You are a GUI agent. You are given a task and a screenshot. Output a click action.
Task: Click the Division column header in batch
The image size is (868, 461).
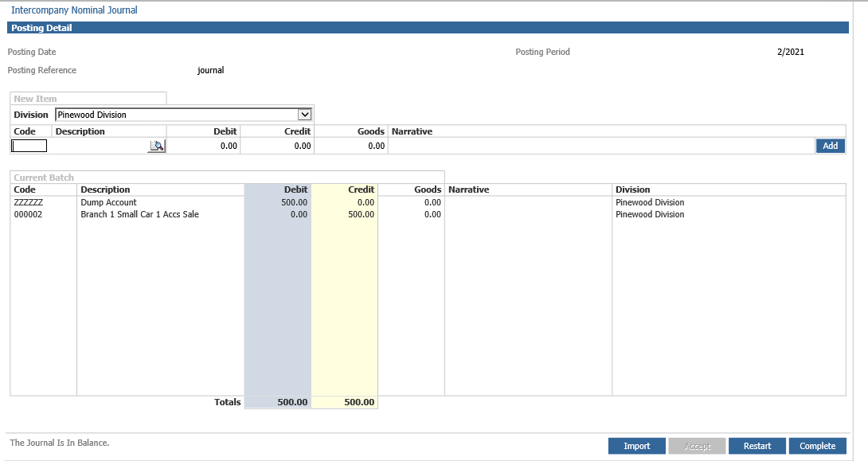632,189
